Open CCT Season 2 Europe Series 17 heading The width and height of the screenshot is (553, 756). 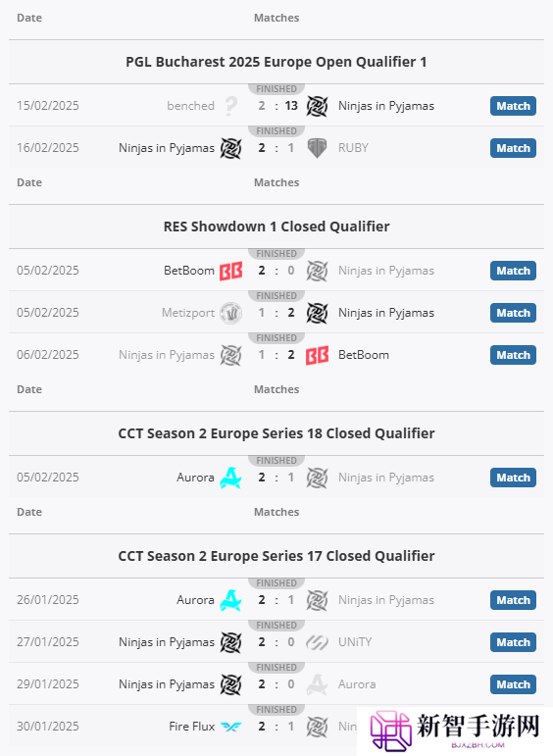pyautogui.click(x=276, y=556)
